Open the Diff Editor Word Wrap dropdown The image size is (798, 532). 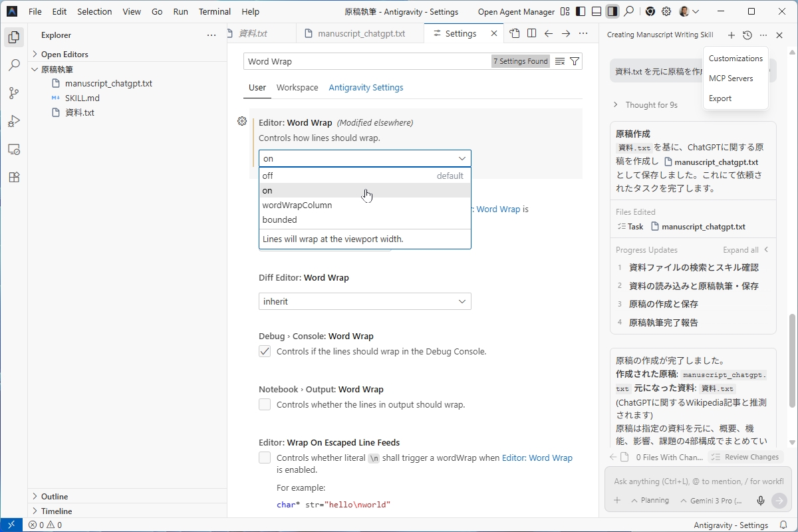point(364,301)
